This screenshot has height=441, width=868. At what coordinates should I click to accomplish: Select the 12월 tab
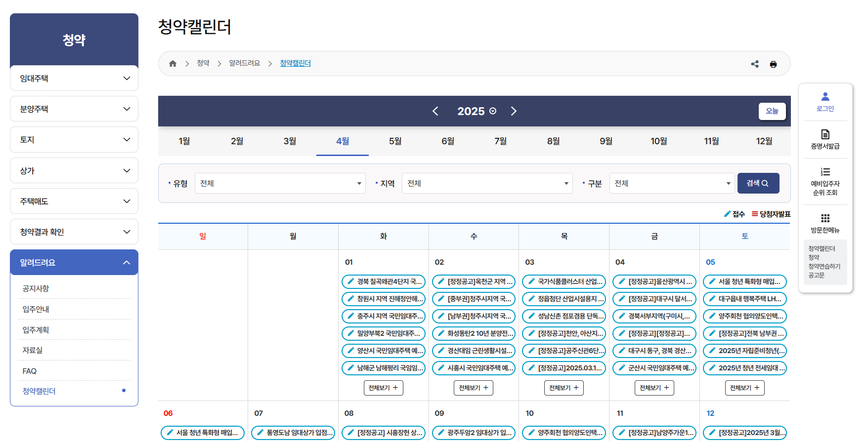pyautogui.click(x=764, y=141)
